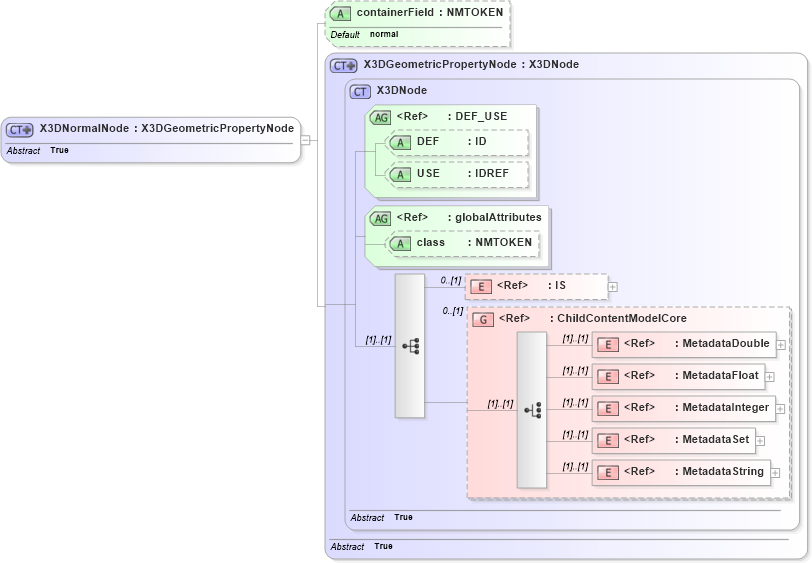Select the class : NMTOKEN attribute text

click(474, 242)
